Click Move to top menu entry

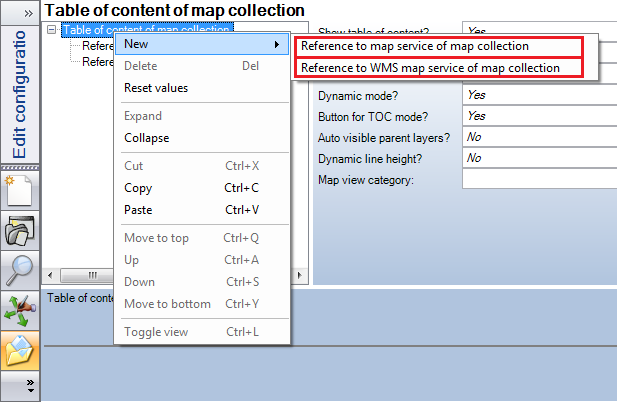point(202,238)
